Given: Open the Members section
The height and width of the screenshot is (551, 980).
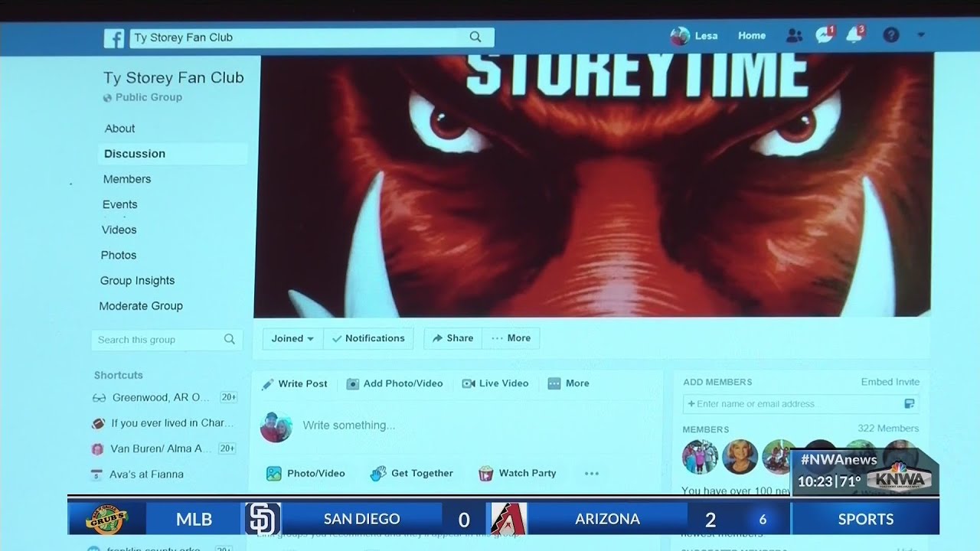Looking at the screenshot, I should [x=127, y=179].
